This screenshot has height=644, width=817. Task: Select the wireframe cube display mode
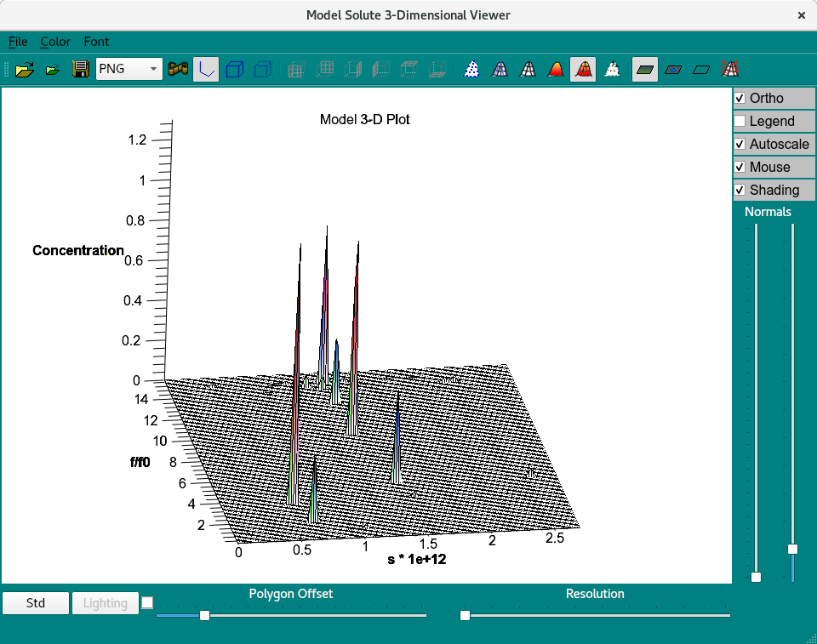click(x=237, y=70)
